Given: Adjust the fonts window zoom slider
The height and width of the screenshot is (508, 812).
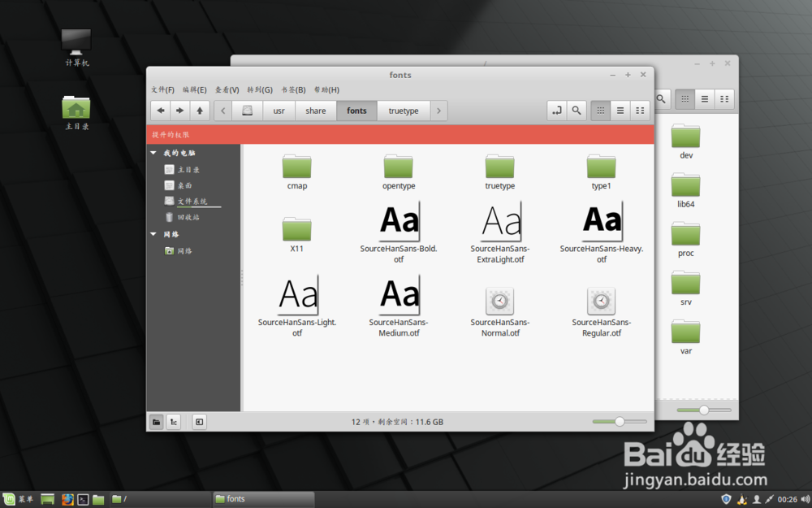Looking at the screenshot, I should 620,421.
